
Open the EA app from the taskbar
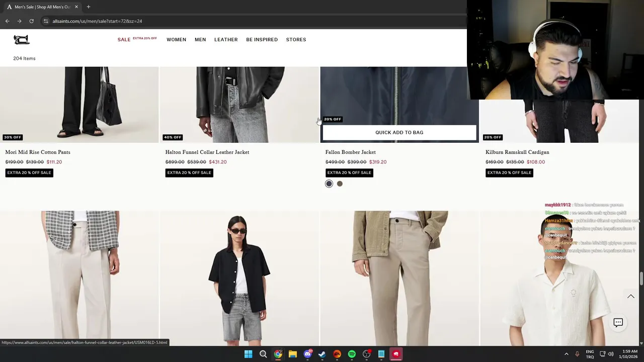tap(337, 354)
